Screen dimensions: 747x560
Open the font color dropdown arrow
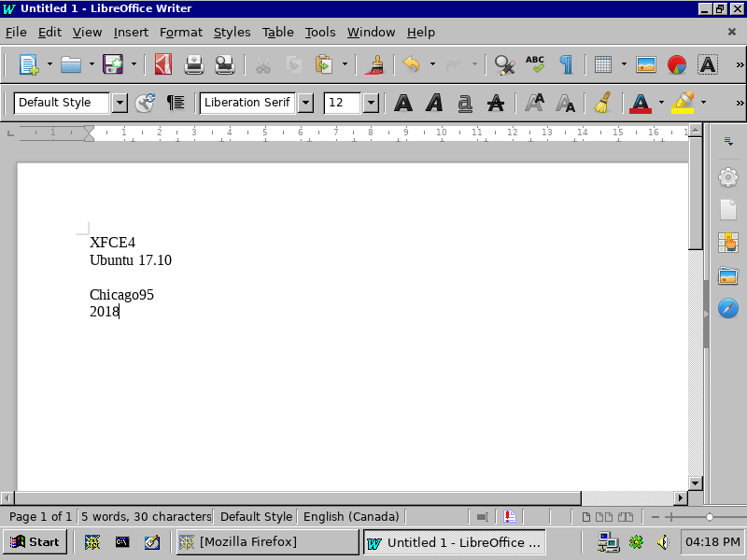click(x=659, y=103)
